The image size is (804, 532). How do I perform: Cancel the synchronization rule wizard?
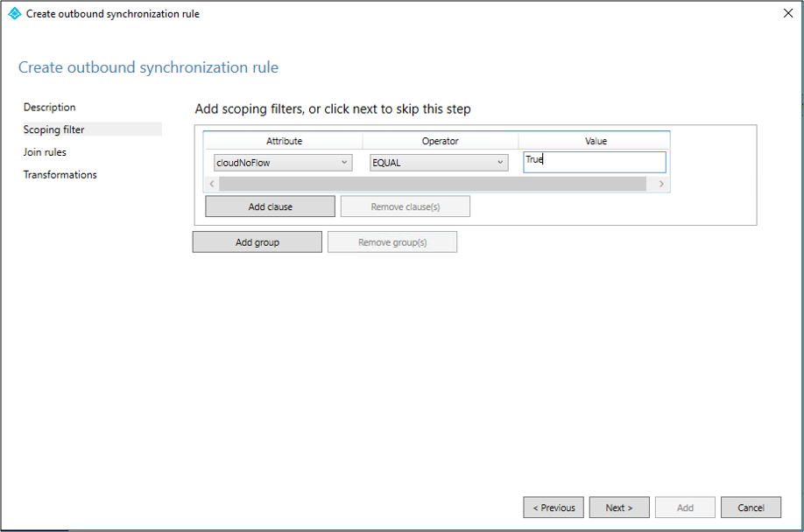click(x=751, y=507)
